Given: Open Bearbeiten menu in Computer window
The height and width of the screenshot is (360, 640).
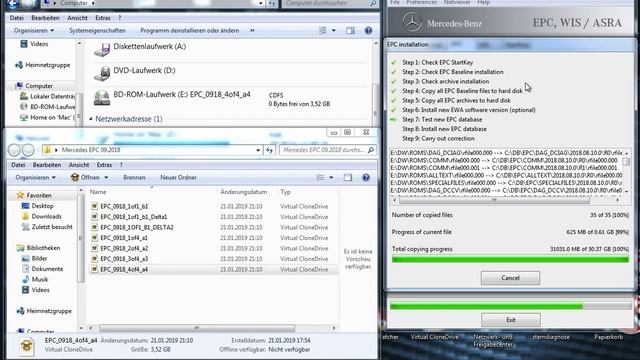Looking at the screenshot, I should [x=45, y=18].
